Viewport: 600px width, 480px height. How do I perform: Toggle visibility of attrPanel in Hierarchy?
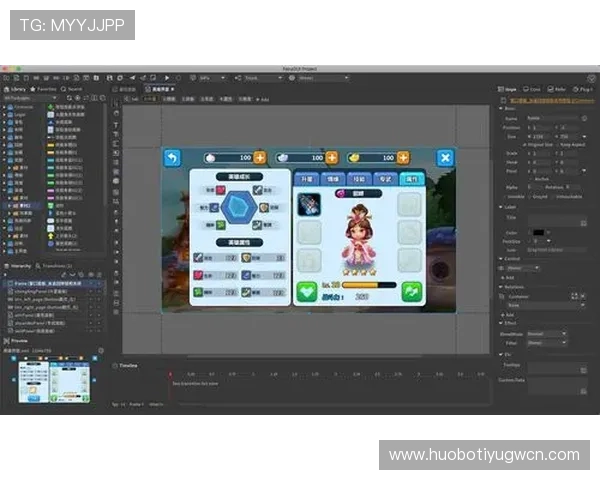point(91,315)
